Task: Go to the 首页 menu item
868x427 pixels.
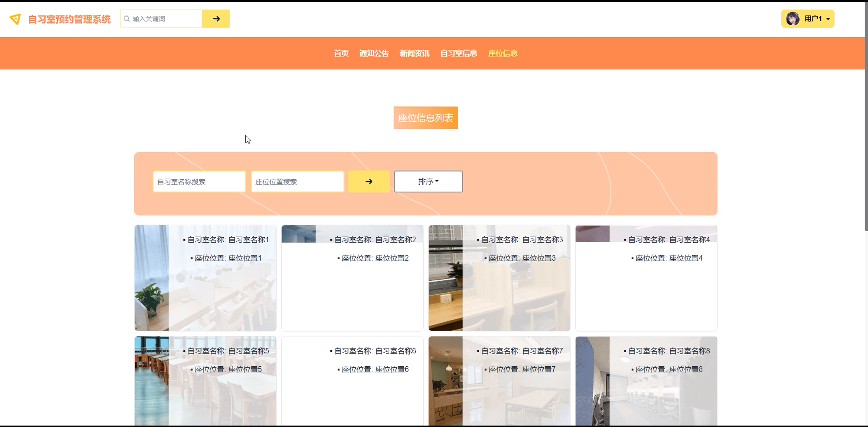Action: pyautogui.click(x=341, y=53)
